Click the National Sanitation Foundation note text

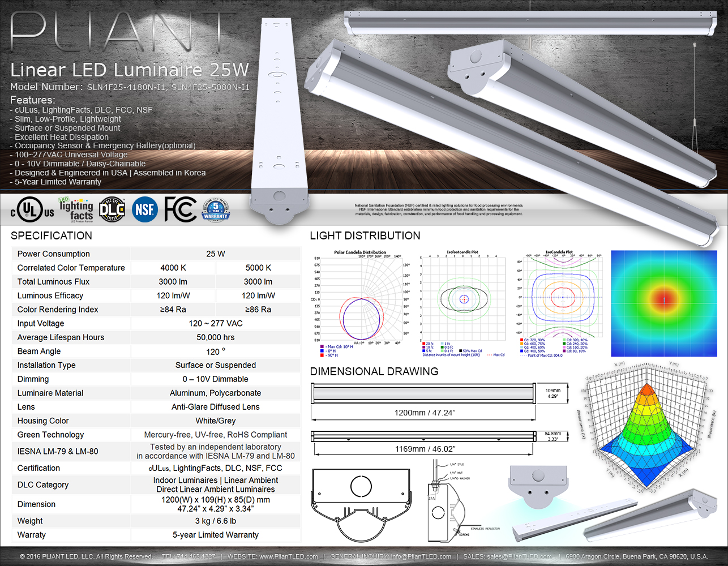[439, 210]
